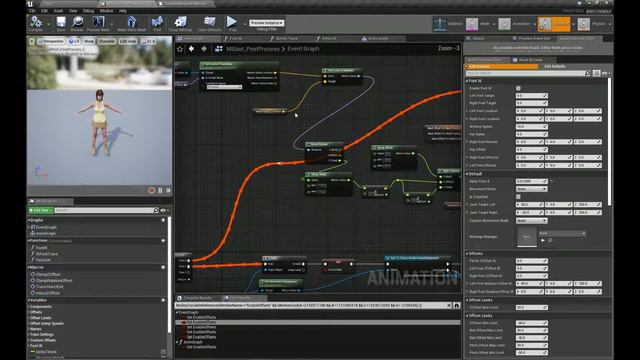Navigate forward with the graph right arrow
The image size is (640, 360).
204,49
